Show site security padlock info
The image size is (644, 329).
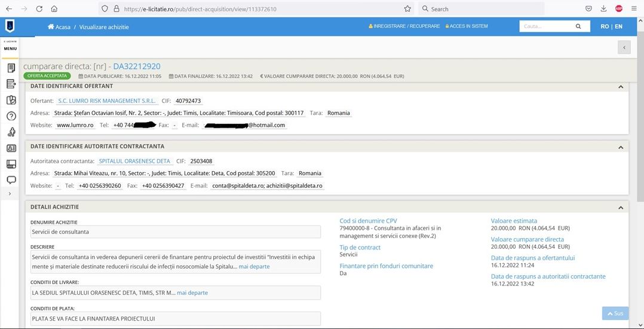point(116,8)
